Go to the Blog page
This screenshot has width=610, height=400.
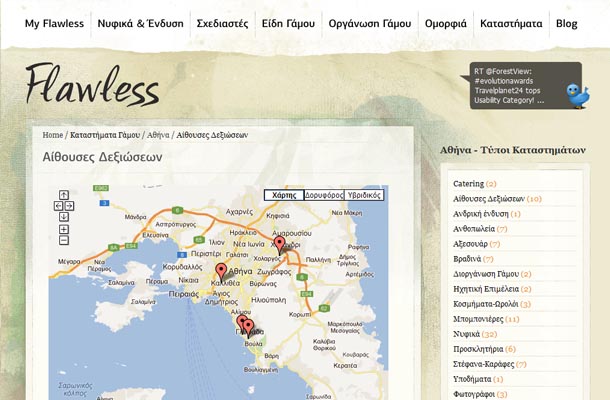click(566, 23)
